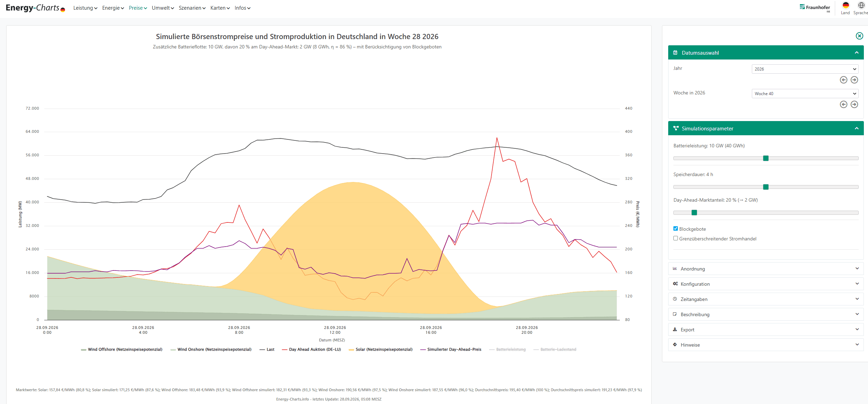Open the Jahr 2026 dropdown

tap(805, 69)
